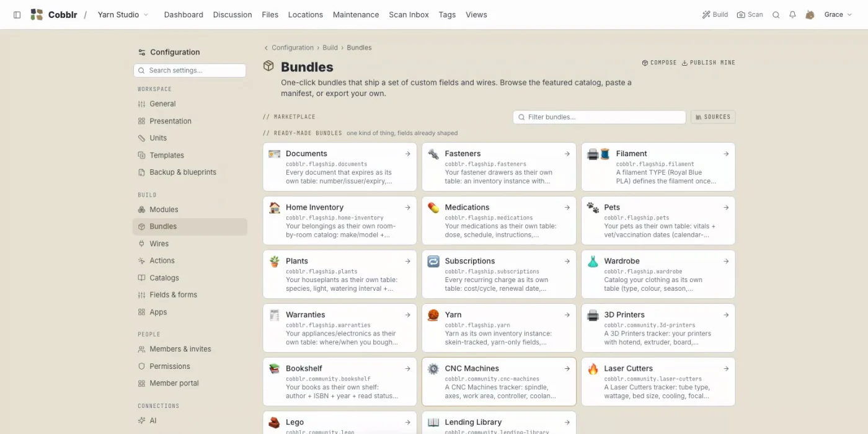Open Backup & blueprints in sidebar
The image size is (868, 434).
click(x=190, y=172)
